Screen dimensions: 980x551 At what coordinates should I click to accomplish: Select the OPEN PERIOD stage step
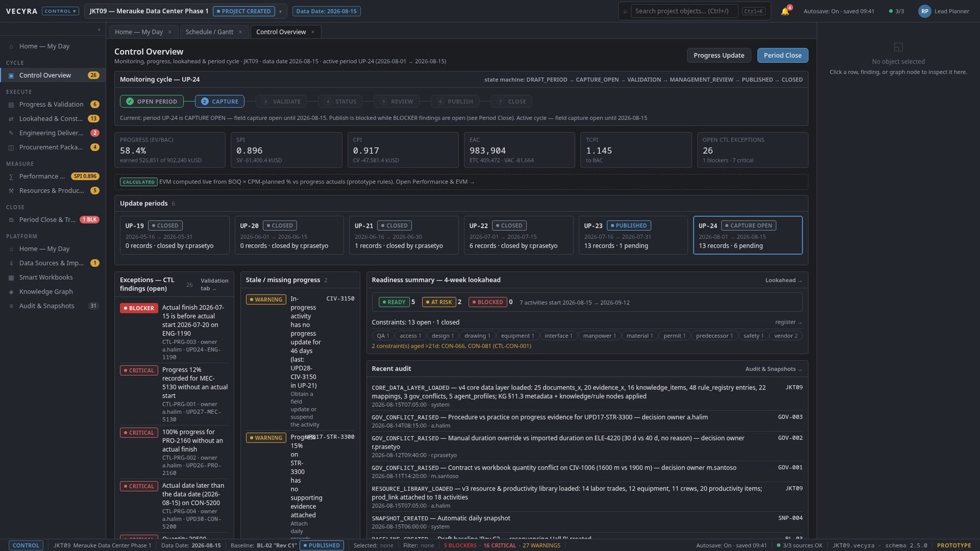click(151, 102)
